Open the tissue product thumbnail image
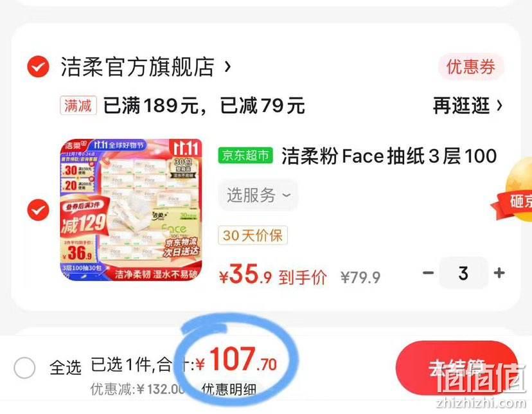The width and height of the screenshot is (532, 414). point(131,210)
